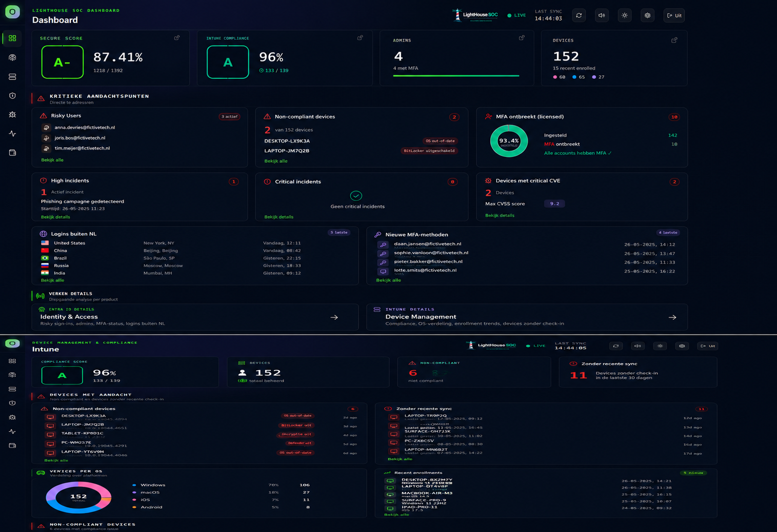Open stacked servers icon in Intune view sidebar
The image size is (777, 532).
(x=12, y=389)
